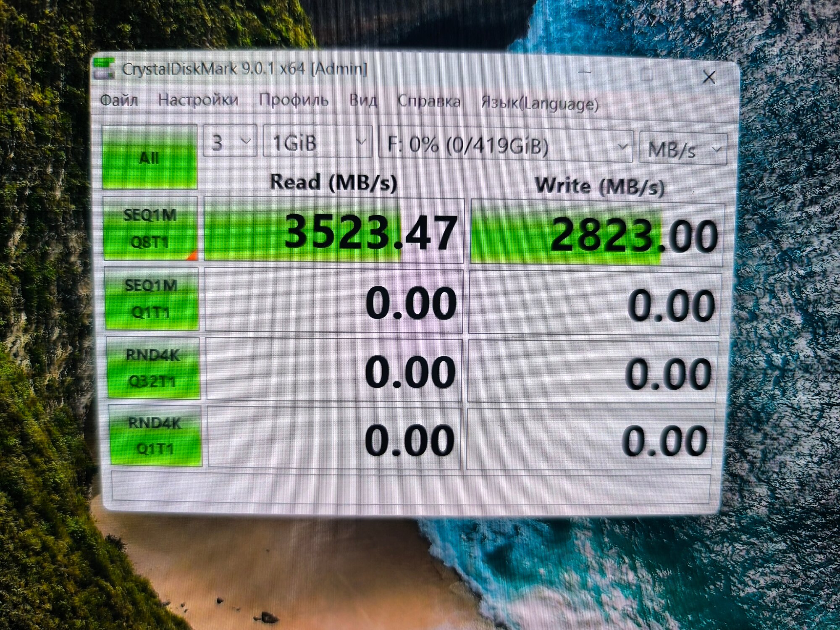The height and width of the screenshot is (630, 840).
Task: Open the Справка menu
Action: coord(429,102)
